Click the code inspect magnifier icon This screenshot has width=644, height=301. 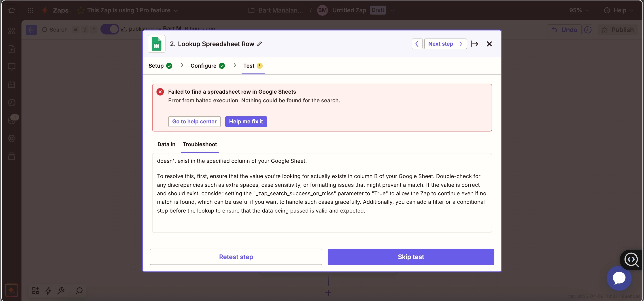pyautogui.click(x=632, y=260)
